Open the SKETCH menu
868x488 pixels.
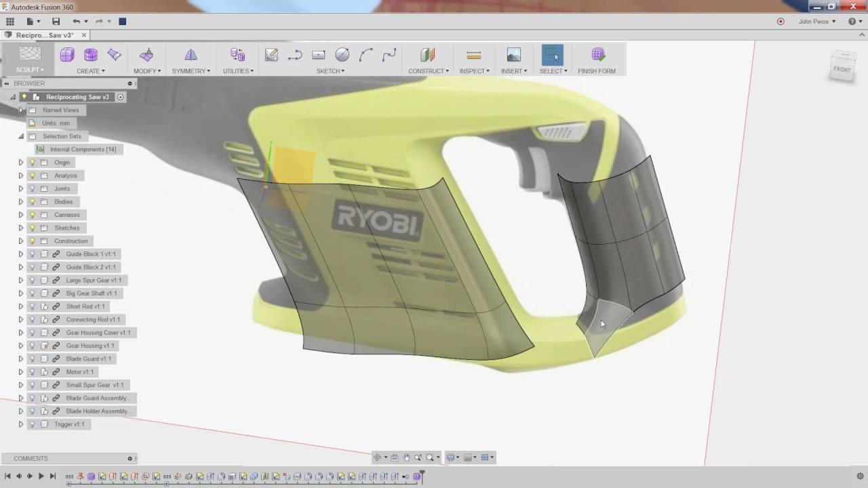(x=330, y=71)
